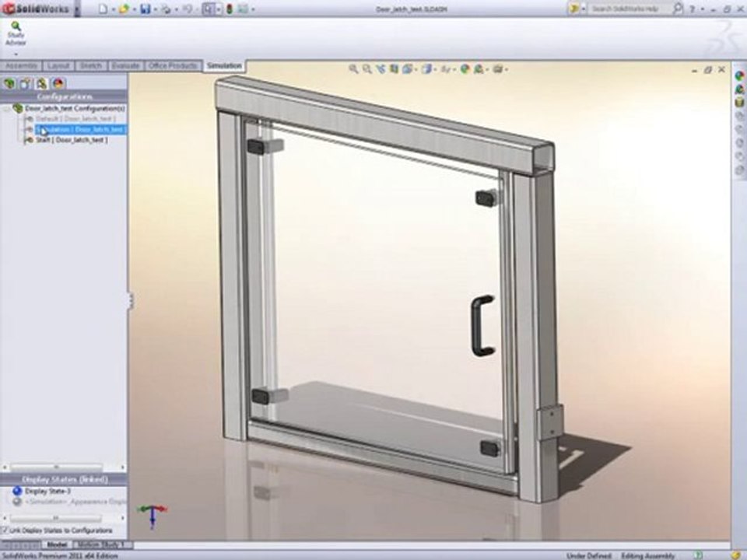Open the View Settings icon
The image size is (747, 560).
[498, 69]
